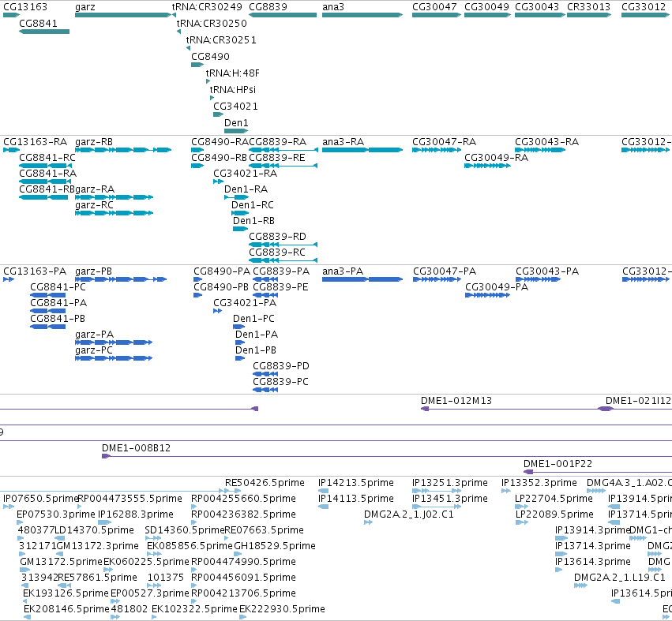This screenshot has width=672, height=621.
Task: Select the RE50426.5prime EST label
Action: pyautogui.click(x=265, y=483)
